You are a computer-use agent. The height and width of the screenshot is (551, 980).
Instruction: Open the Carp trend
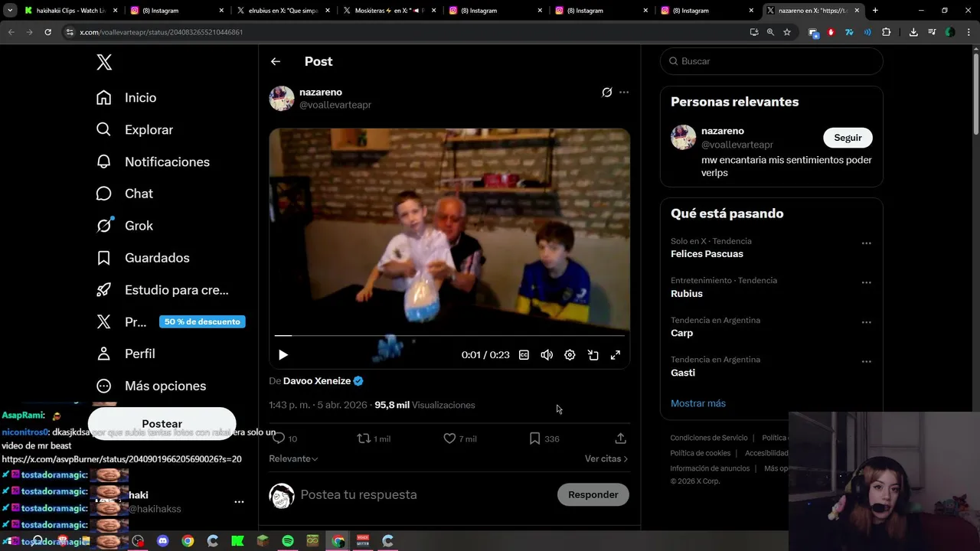[x=681, y=333]
